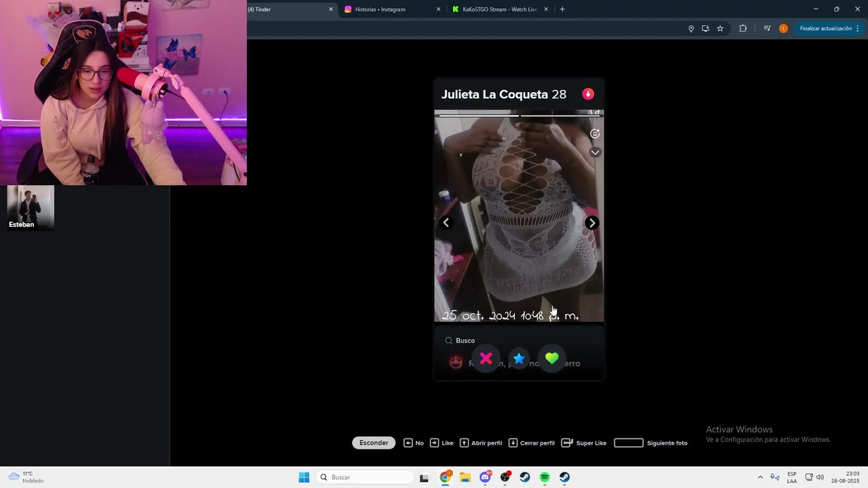Viewport: 868px width, 488px height.
Task: Click the taskbar Buscar search box
Action: (365, 477)
